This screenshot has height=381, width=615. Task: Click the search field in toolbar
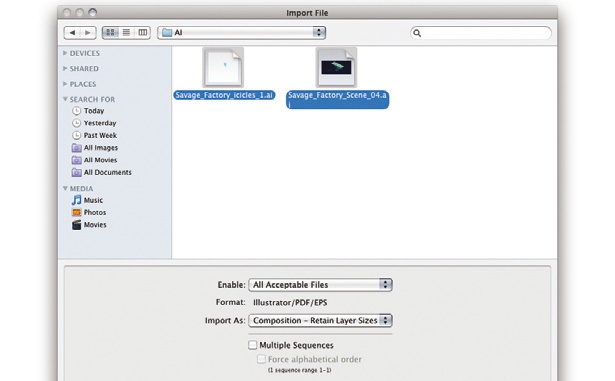[x=481, y=33]
